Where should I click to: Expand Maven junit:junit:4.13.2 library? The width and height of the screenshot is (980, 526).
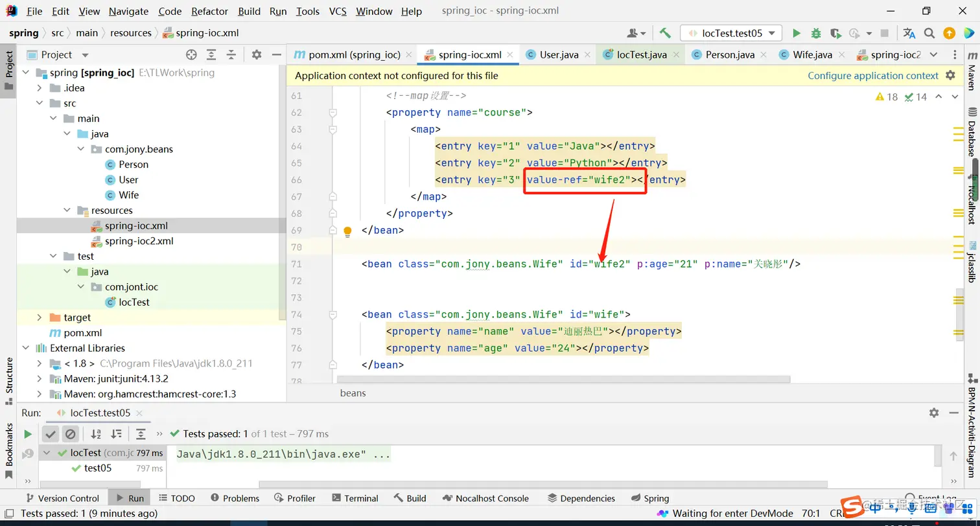pyautogui.click(x=40, y=379)
